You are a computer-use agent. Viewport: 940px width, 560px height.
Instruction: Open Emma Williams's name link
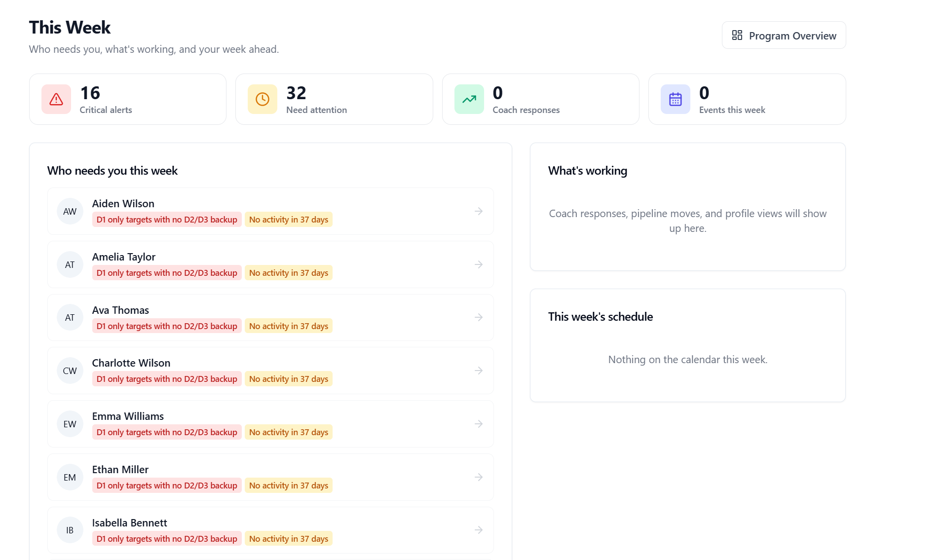[x=128, y=416]
